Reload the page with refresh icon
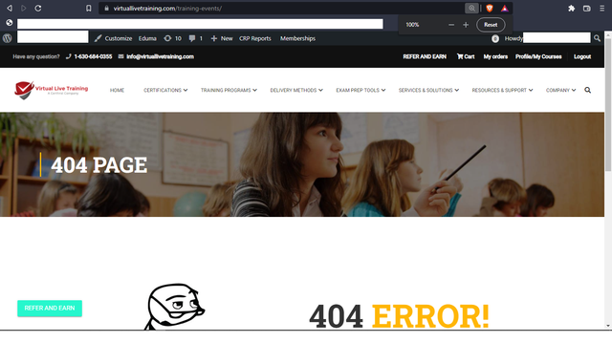This screenshot has height=364, width=612. pyautogui.click(x=38, y=9)
